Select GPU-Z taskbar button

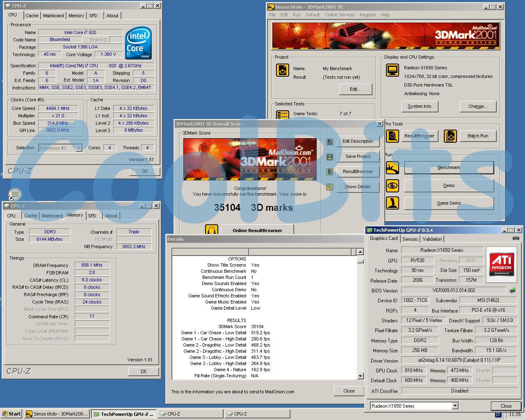[123, 414]
